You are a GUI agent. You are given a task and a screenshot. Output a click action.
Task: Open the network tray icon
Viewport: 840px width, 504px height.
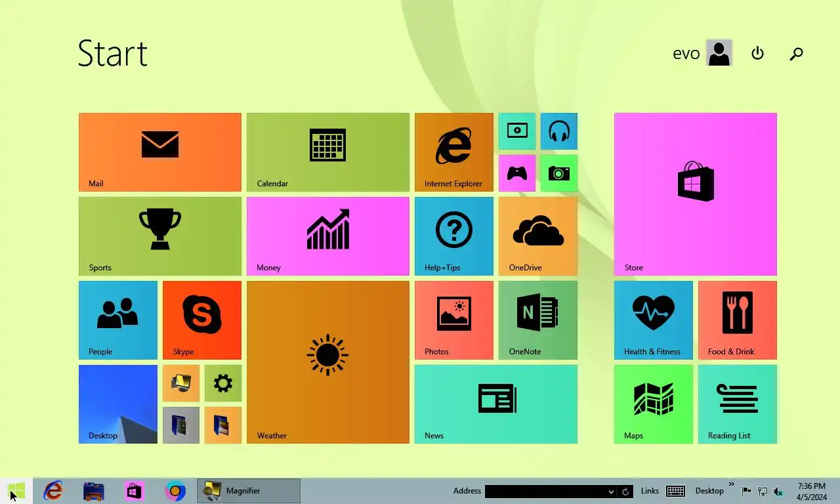763,491
